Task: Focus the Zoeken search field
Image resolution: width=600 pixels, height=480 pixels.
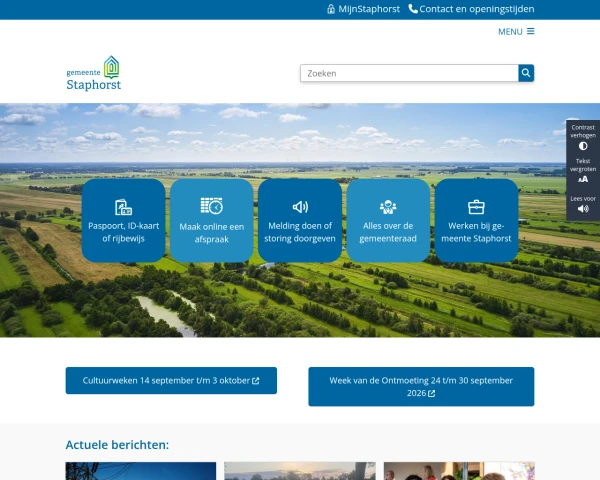Action: tap(409, 73)
